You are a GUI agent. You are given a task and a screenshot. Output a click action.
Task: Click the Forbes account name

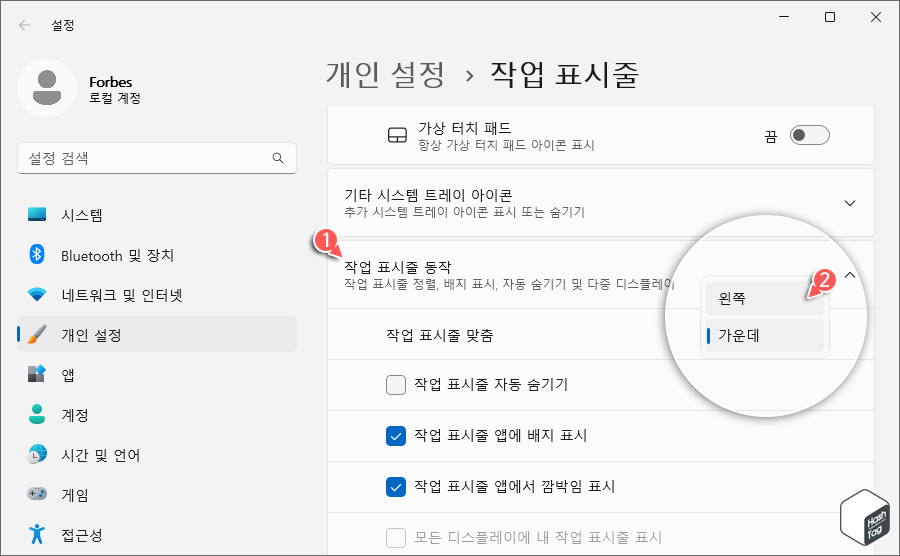(111, 82)
